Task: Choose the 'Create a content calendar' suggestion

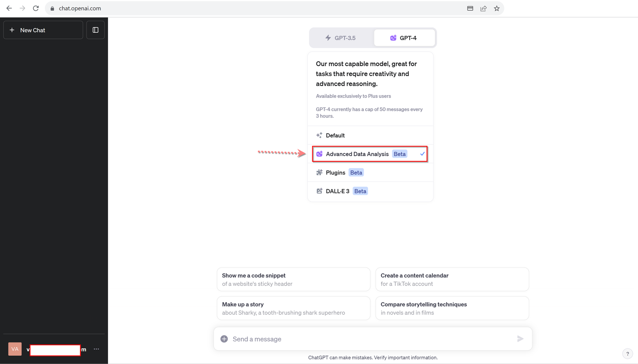Action: pyautogui.click(x=452, y=280)
